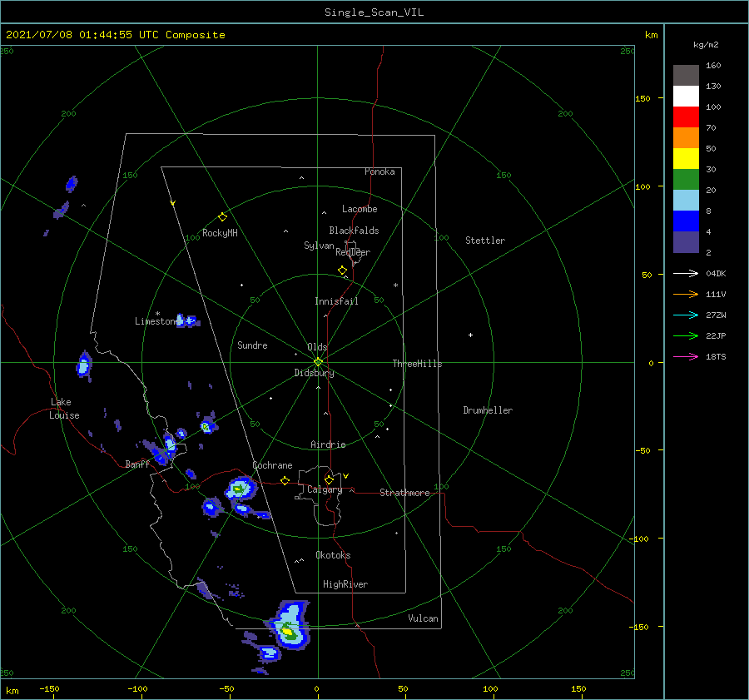Click the asterisk marker east of Innisfail
The height and width of the screenshot is (700, 749).
(x=395, y=285)
